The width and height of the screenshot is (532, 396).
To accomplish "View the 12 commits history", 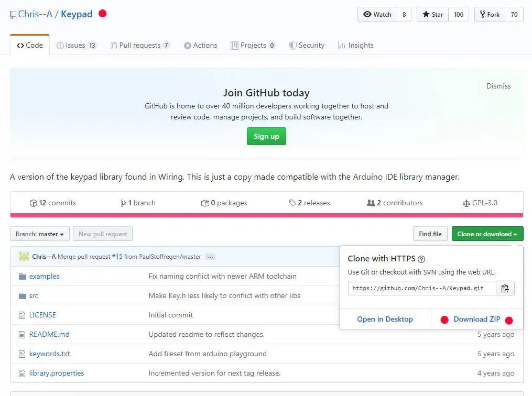I will (53, 203).
